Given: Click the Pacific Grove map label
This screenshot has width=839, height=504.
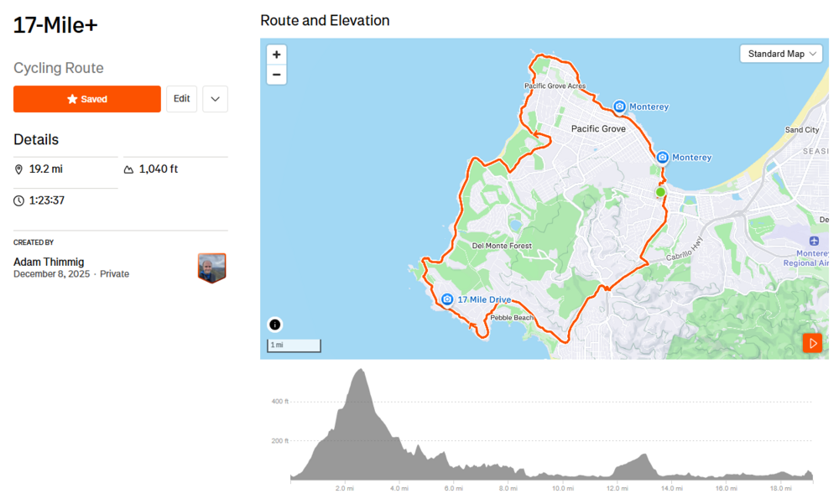Looking at the screenshot, I should (598, 129).
